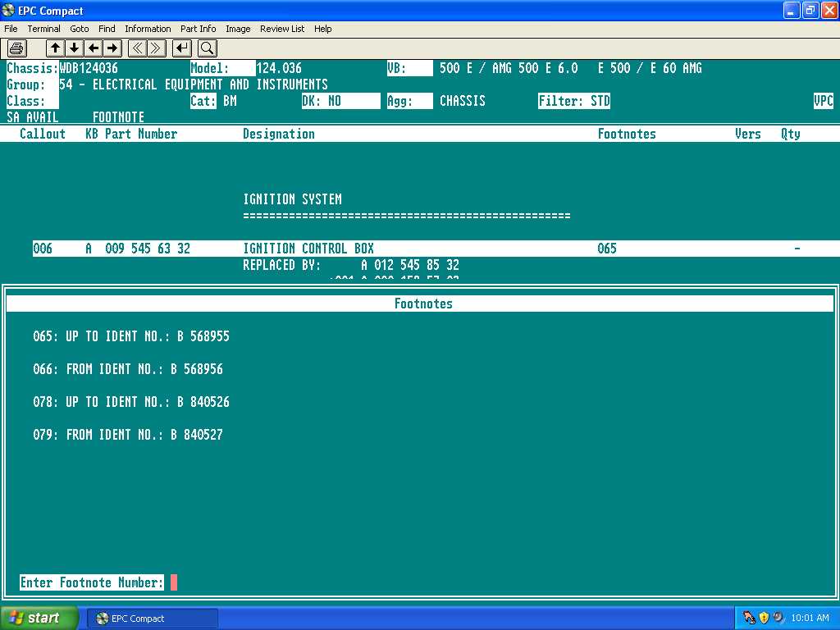Click the Model field showing 124.036
Viewport: 840px width, 630px height.
[279, 68]
